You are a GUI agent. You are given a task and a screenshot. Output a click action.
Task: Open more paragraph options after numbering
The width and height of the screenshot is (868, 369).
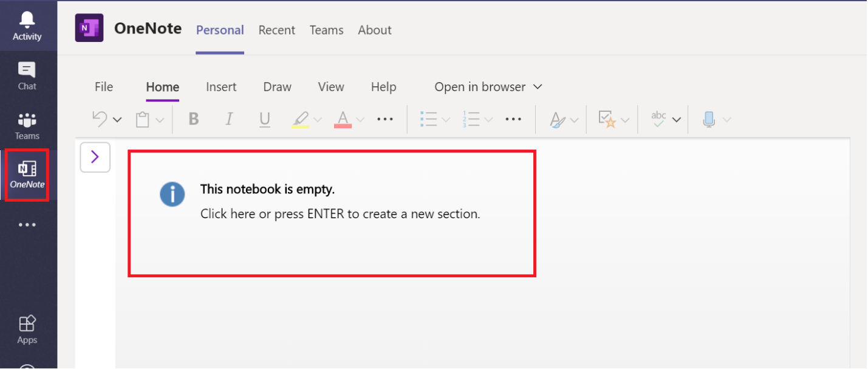(x=513, y=119)
